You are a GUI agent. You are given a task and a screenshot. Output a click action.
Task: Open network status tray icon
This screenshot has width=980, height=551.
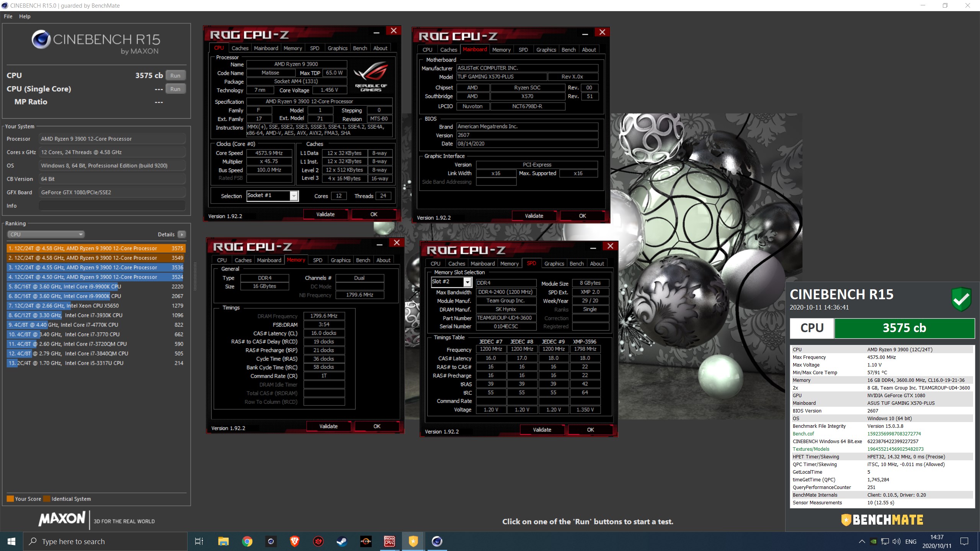click(885, 541)
